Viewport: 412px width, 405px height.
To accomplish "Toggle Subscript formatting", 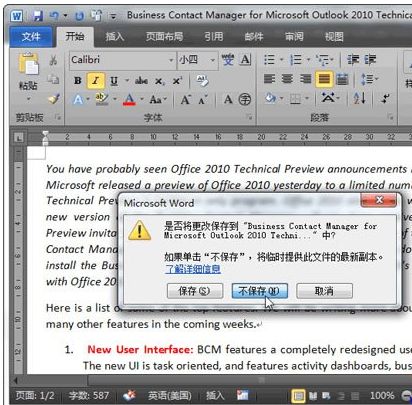I will (159, 81).
